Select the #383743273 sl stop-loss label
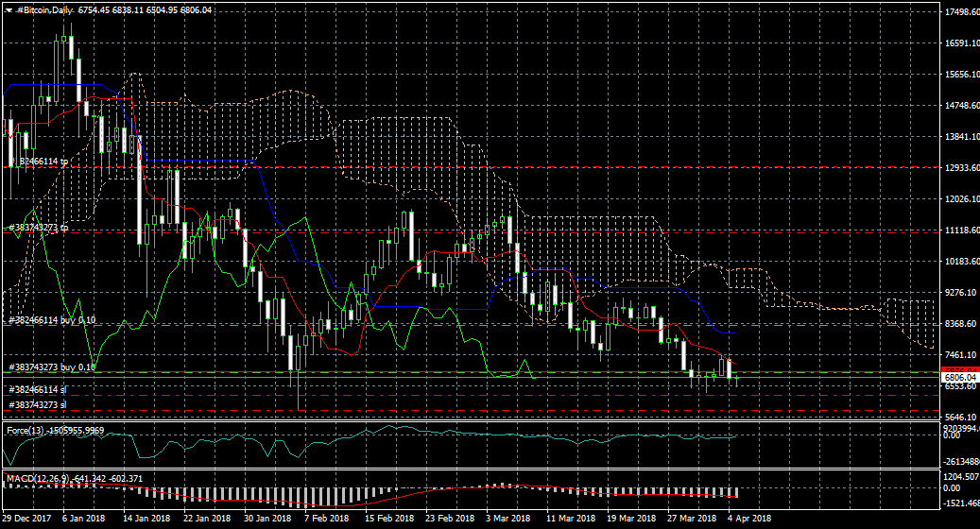980x529 pixels. pos(38,404)
